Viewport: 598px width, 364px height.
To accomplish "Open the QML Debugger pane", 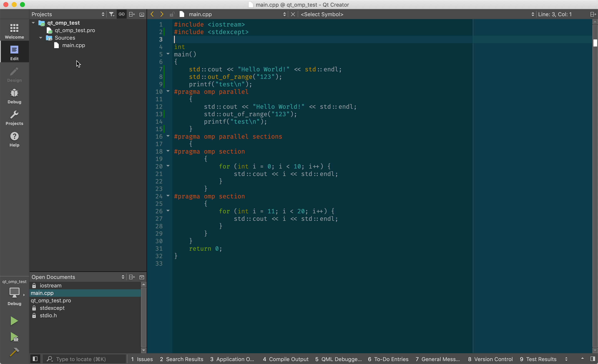I will pos(338,359).
